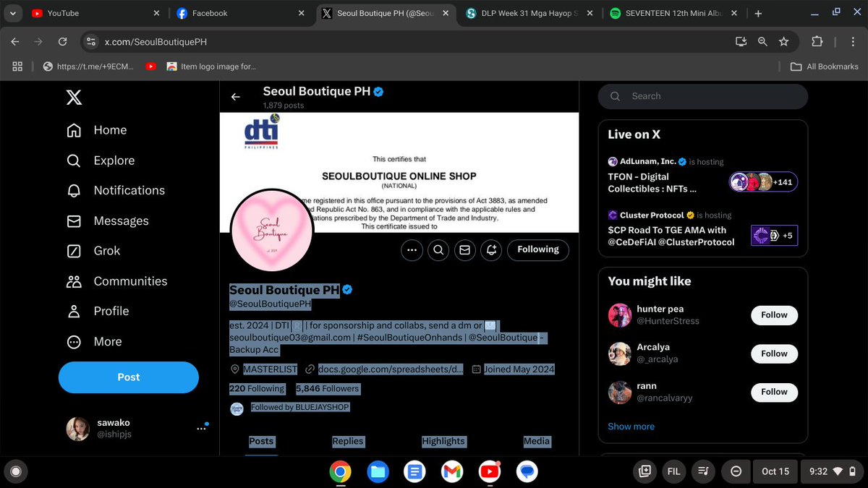Screen dimensions: 868x488
Task: Click the blue Post button
Action: 129,377
